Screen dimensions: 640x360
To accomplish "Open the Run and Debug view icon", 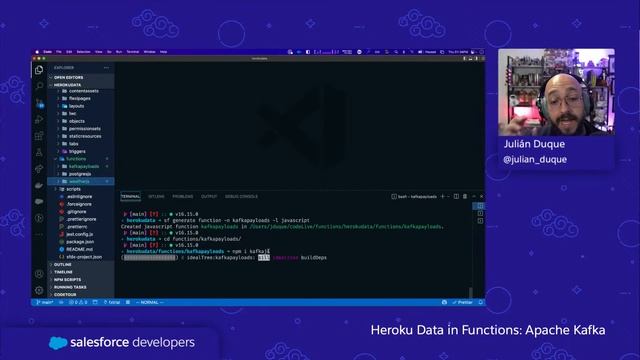I will [39, 120].
